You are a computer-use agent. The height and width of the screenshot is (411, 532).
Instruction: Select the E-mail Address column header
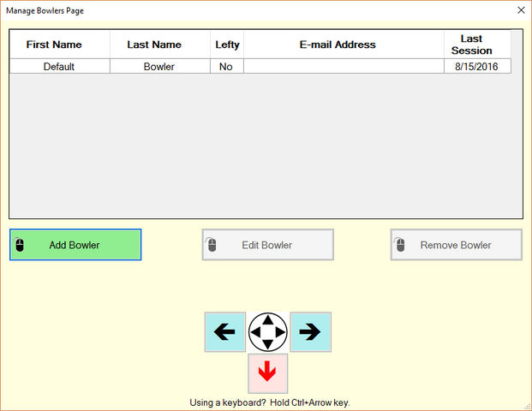tap(344, 45)
